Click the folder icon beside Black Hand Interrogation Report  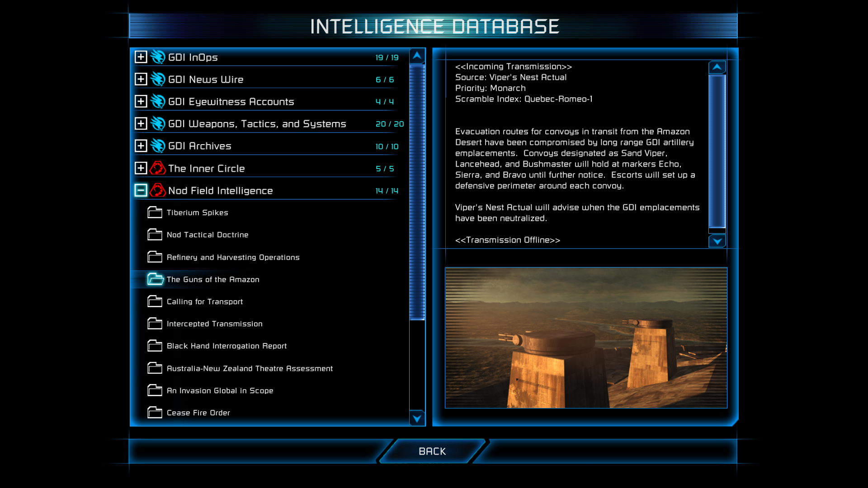click(x=155, y=346)
